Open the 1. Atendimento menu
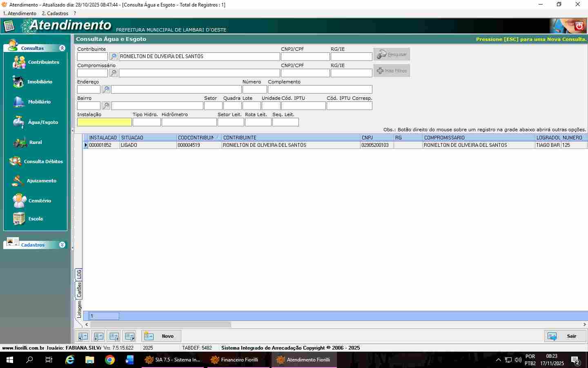 [20, 13]
